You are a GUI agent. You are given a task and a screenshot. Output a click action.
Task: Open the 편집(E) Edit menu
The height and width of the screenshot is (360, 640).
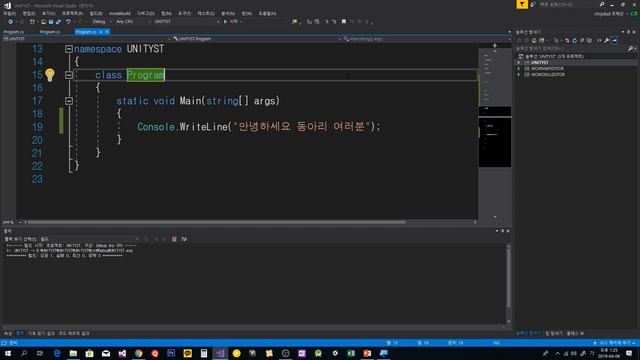tap(29, 13)
